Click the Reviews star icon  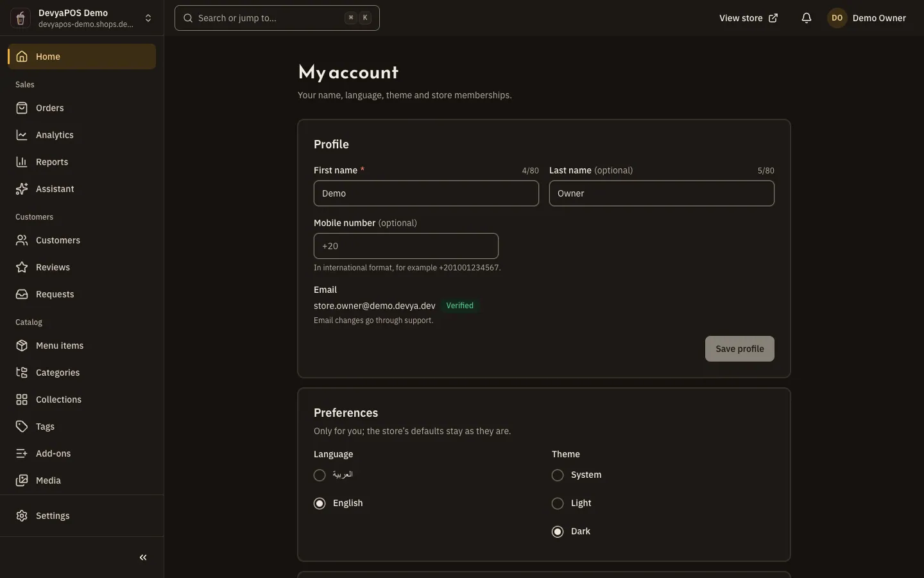point(22,267)
